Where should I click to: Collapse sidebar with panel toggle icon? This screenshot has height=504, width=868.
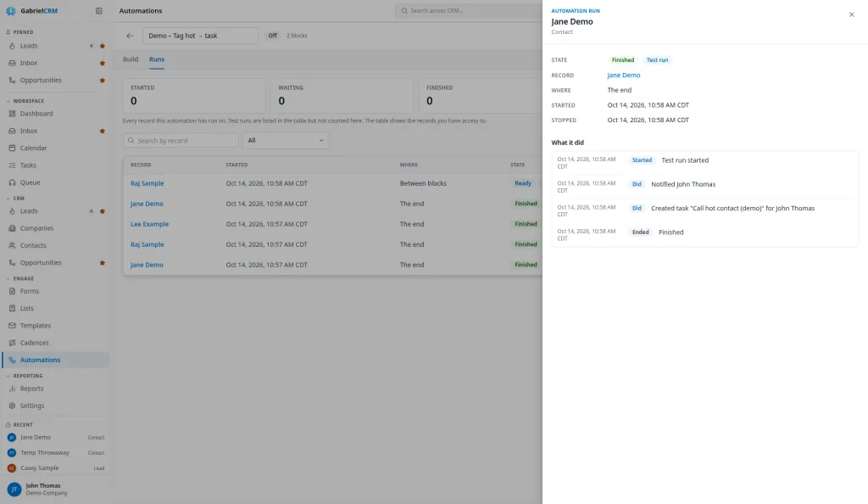click(98, 10)
